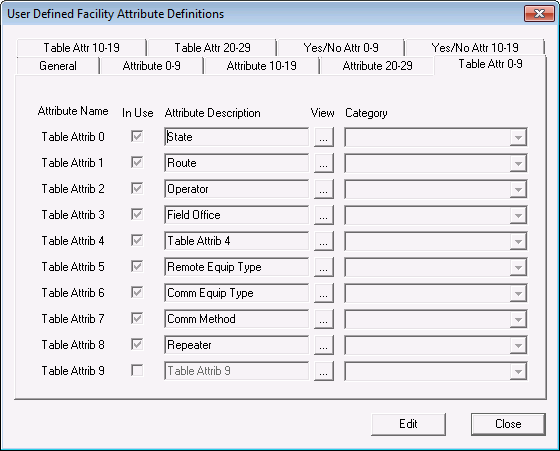Click the State description field
Viewport: 560px width, 451px height.
pyautogui.click(x=236, y=137)
